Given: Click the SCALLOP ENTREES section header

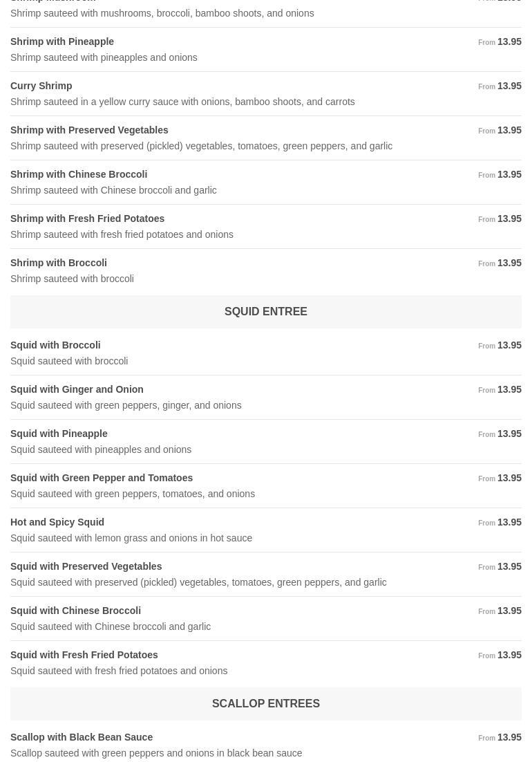Looking at the screenshot, I should [x=265, y=704].
